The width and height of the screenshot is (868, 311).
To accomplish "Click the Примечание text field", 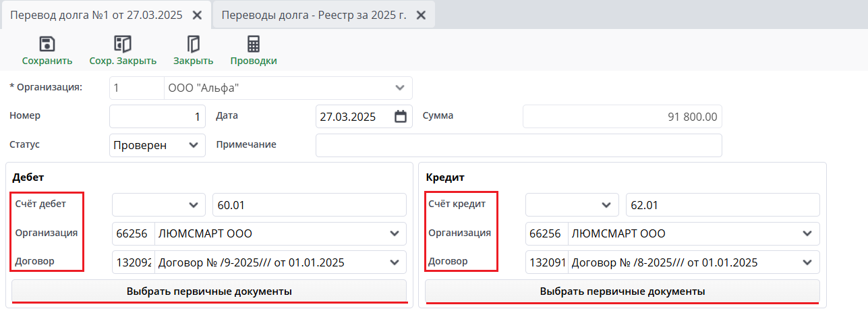I will coord(518,145).
